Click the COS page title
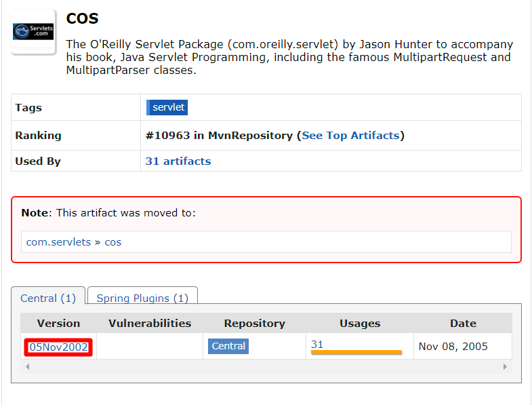532x405 pixels. point(82,18)
